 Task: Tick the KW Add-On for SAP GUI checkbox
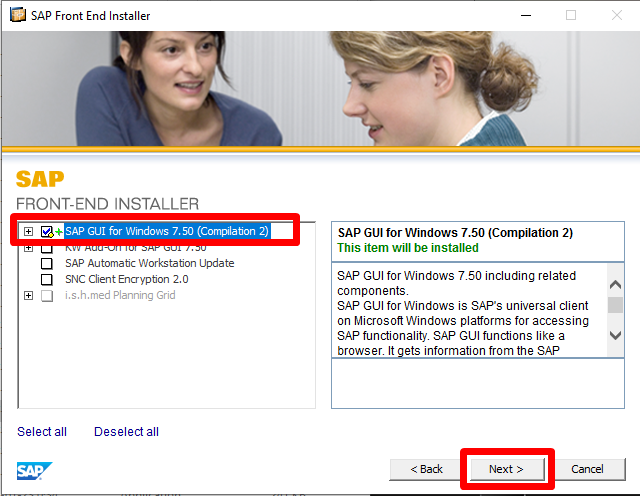point(47,248)
